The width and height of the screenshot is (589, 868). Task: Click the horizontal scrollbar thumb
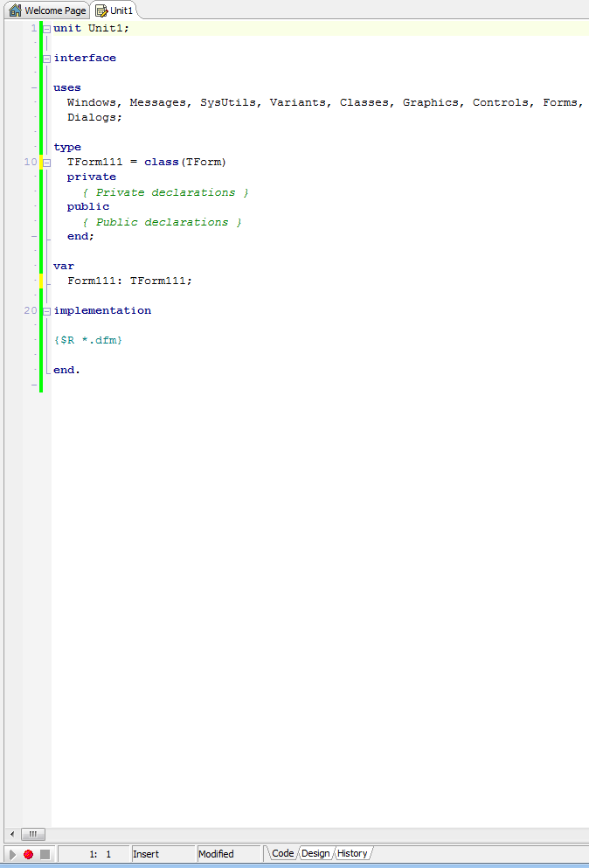[x=32, y=834]
